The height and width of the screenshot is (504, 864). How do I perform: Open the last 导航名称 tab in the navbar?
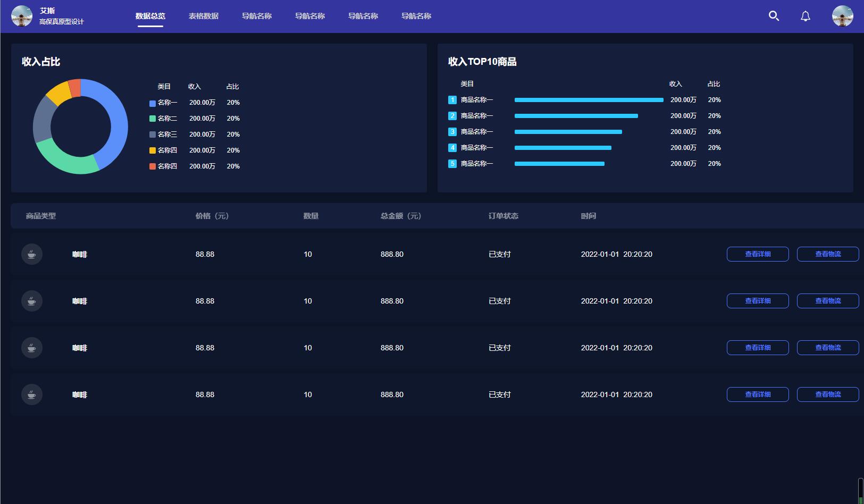point(416,16)
